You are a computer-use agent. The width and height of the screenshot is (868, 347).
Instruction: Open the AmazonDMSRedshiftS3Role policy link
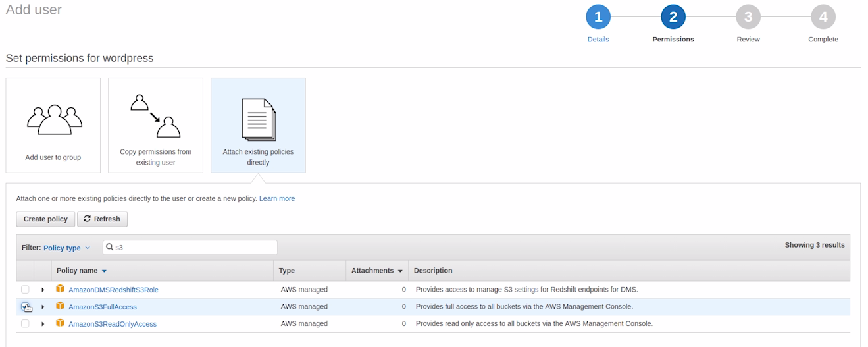click(113, 290)
